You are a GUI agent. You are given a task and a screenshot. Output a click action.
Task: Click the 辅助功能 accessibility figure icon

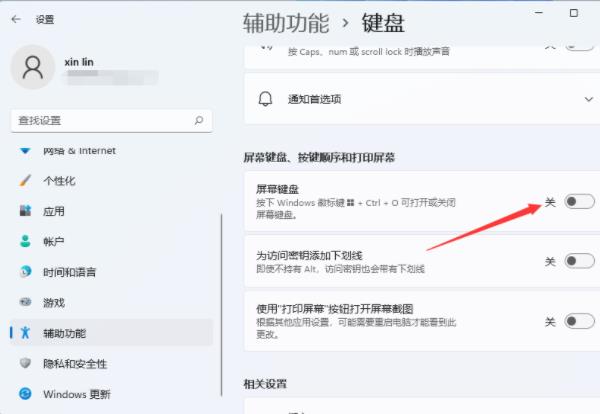(25, 333)
